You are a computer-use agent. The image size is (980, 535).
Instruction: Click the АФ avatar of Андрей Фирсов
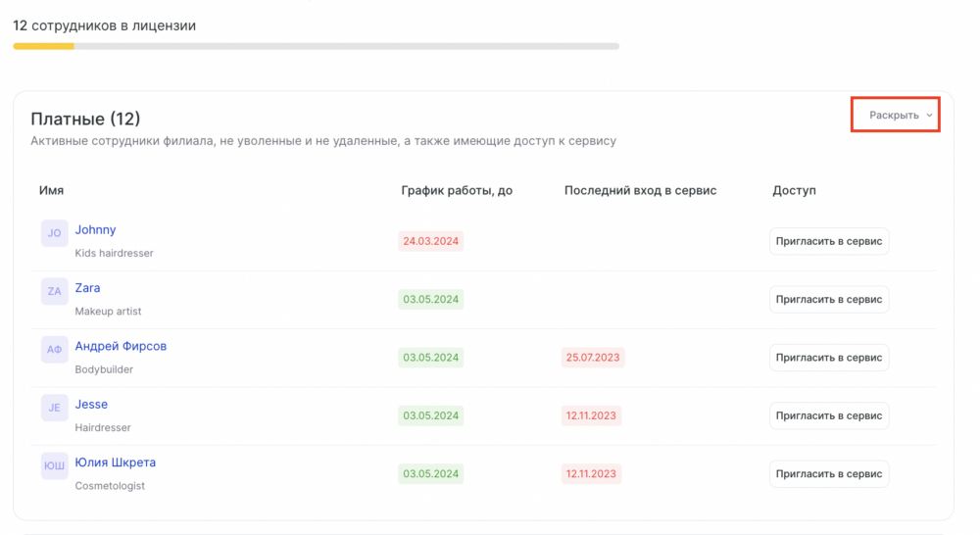coord(54,350)
